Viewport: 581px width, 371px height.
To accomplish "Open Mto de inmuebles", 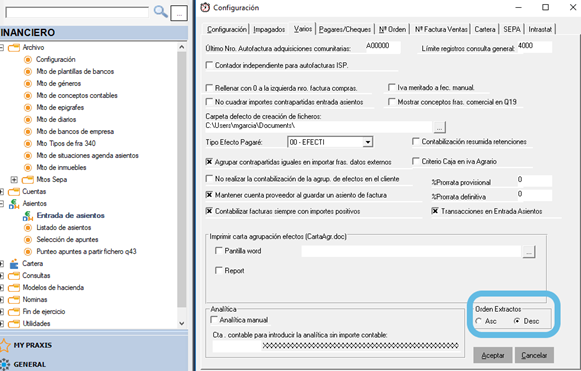I will click(61, 168).
